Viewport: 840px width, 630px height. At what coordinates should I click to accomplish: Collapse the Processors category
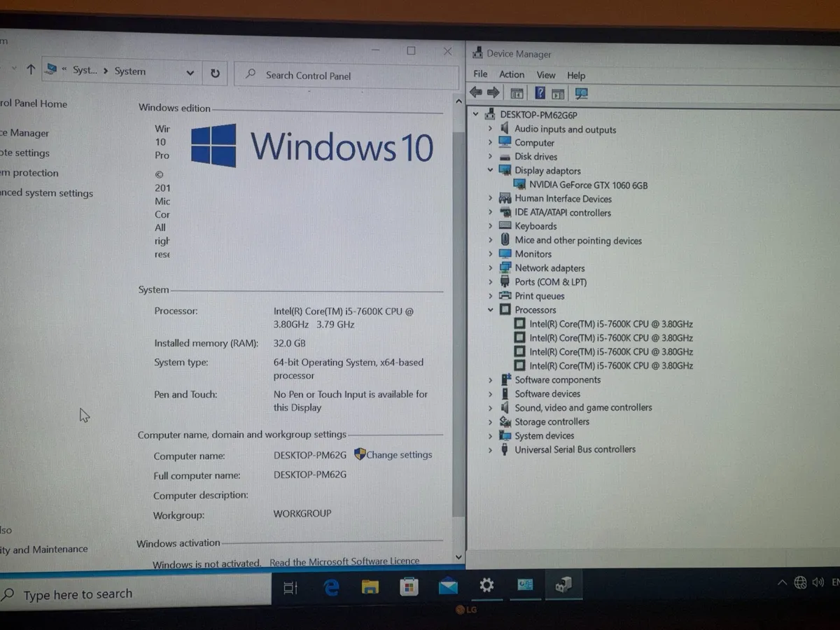pyautogui.click(x=490, y=309)
